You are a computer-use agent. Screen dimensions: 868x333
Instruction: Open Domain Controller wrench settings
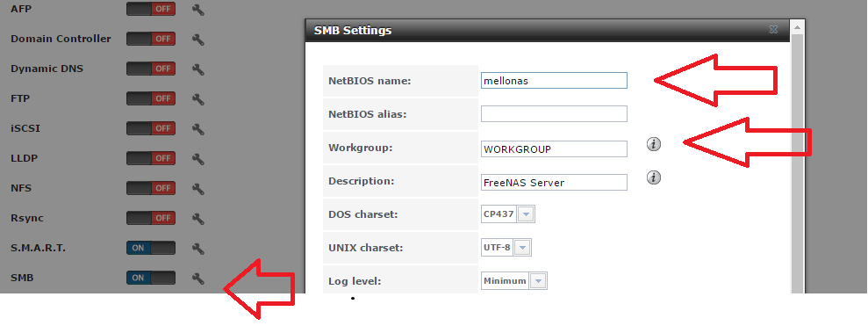click(198, 40)
